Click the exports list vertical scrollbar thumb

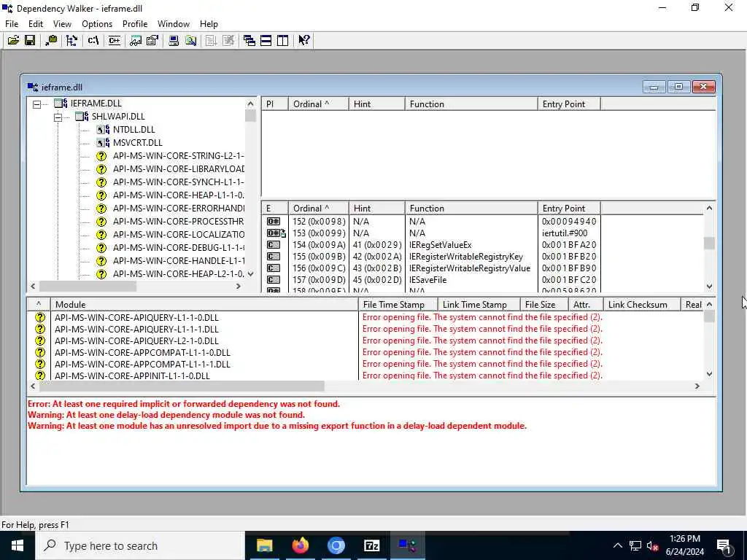point(709,243)
